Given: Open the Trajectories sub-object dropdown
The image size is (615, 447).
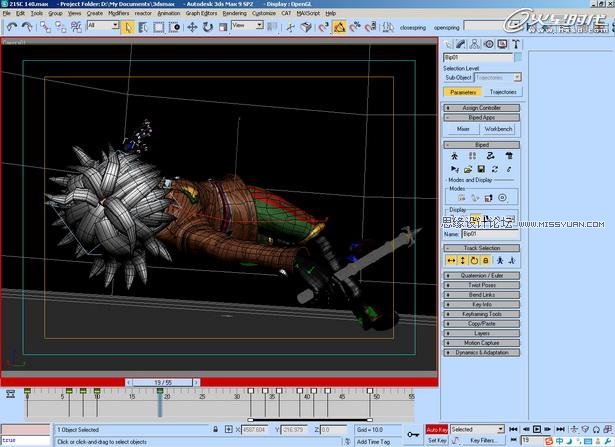Looking at the screenshot, I should (498, 78).
